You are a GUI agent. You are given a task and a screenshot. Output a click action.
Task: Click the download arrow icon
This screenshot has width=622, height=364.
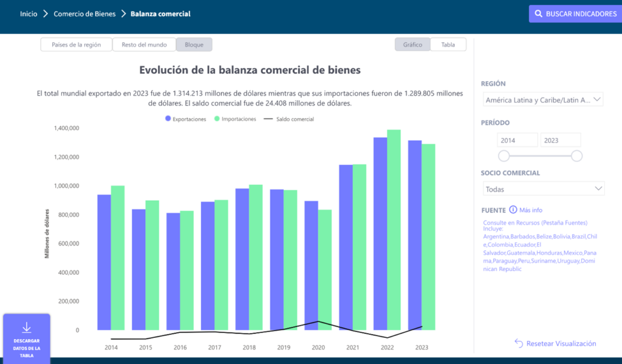click(x=26, y=328)
